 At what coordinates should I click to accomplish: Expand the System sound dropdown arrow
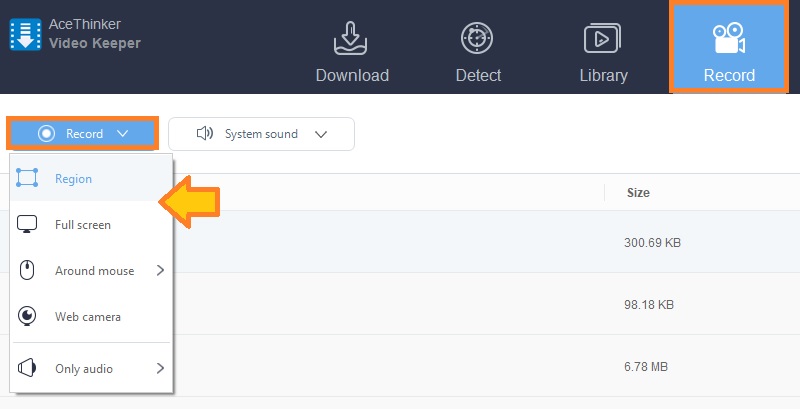[321, 134]
